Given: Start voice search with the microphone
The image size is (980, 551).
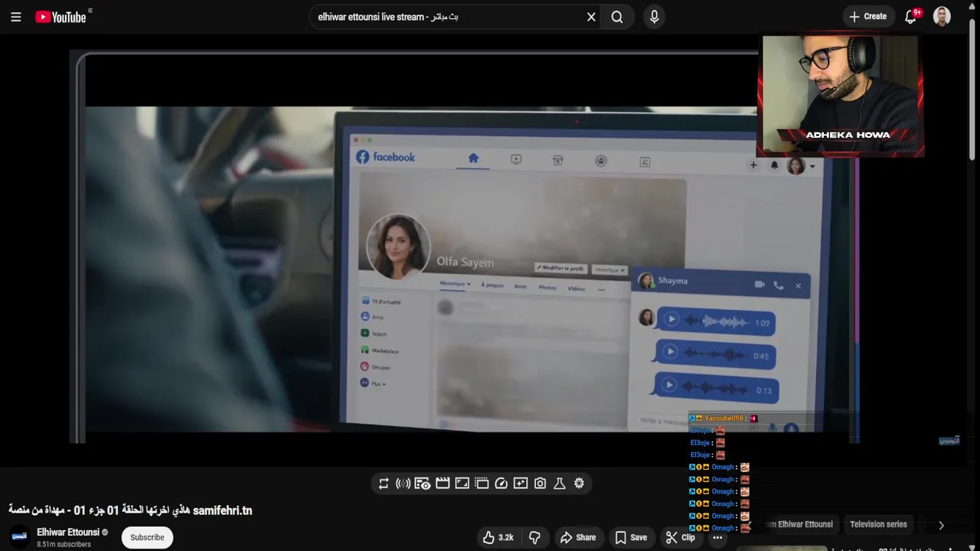Looking at the screenshot, I should 654,17.
